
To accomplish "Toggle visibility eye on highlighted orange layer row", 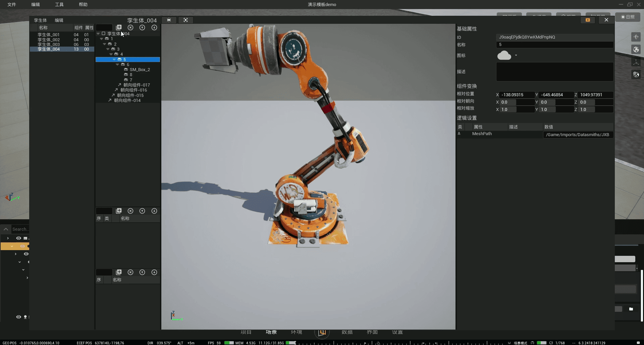I will click(x=22, y=246).
